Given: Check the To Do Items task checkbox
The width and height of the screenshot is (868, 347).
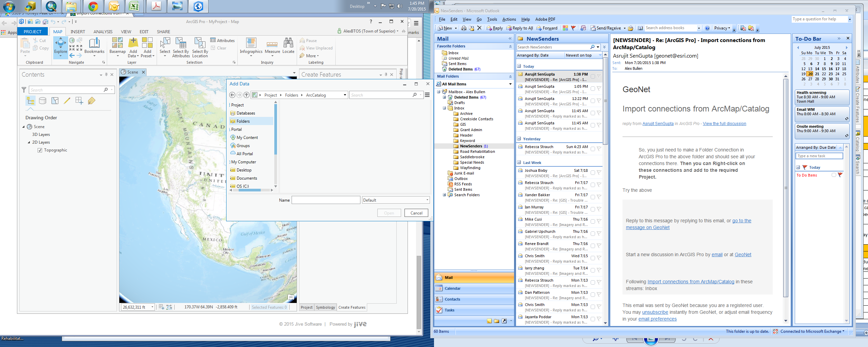Looking at the screenshot, I should coord(834,175).
